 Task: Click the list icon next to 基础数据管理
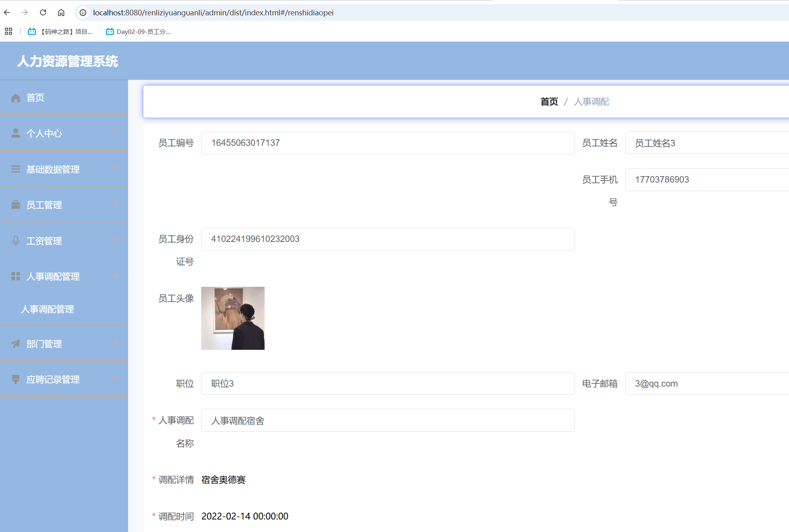[x=16, y=168]
